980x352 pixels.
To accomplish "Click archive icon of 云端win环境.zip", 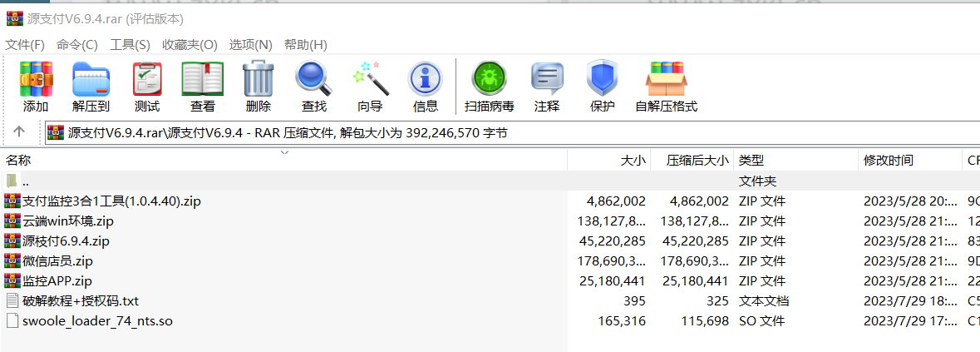I will [x=12, y=221].
